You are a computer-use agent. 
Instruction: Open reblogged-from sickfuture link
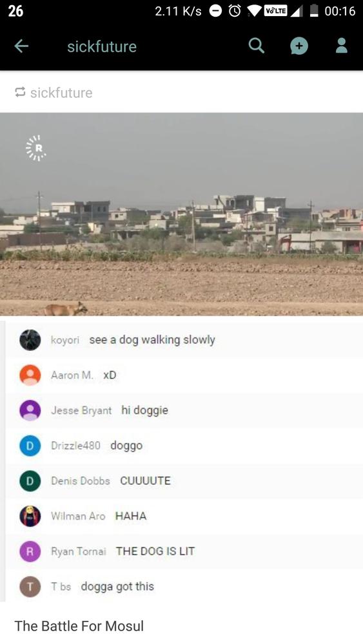(x=61, y=92)
